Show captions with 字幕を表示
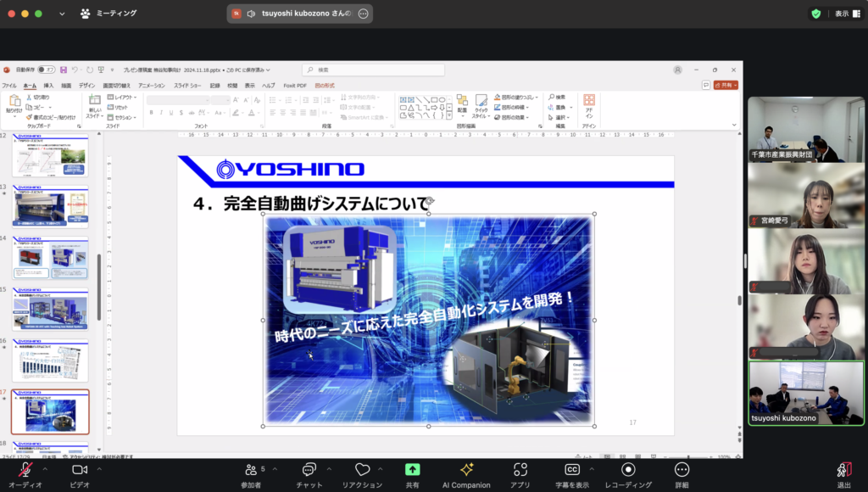The width and height of the screenshot is (868, 492). 572,475
